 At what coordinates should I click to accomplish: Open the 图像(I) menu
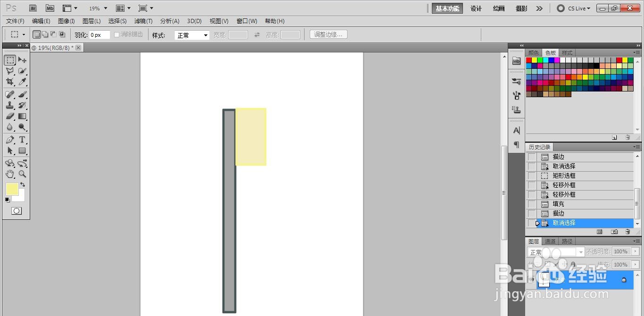(x=66, y=21)
